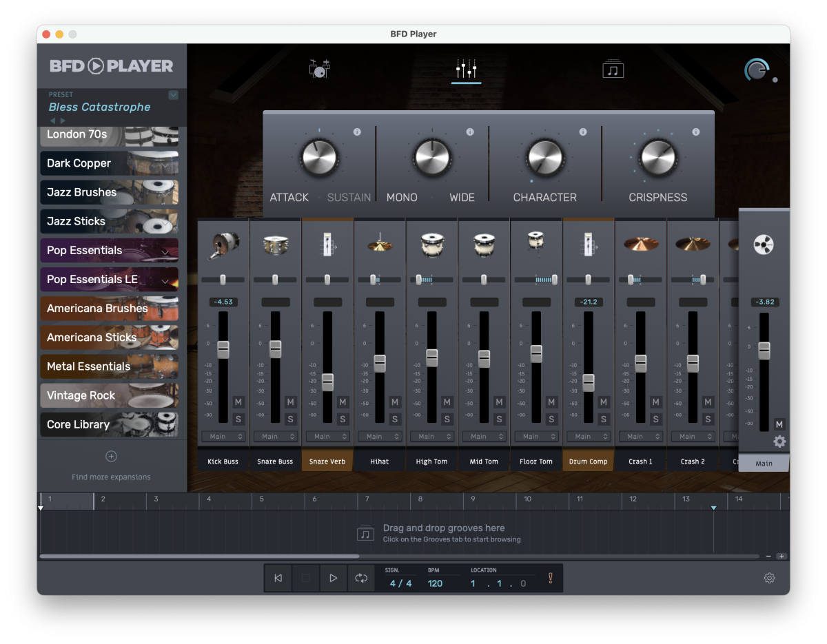Go to the next preset arrow
827x644 pixels.
63,121
